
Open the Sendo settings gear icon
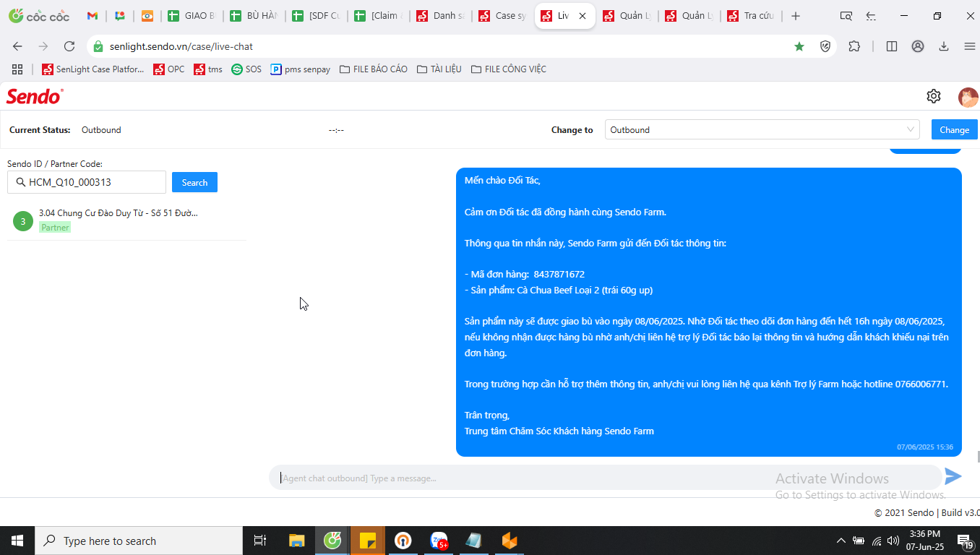click(934, 96)
